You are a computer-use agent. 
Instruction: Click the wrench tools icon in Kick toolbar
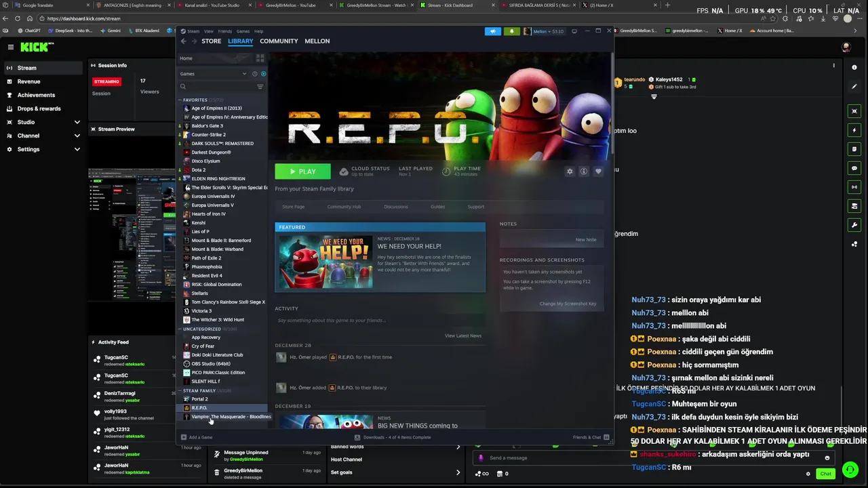(854, 225)
